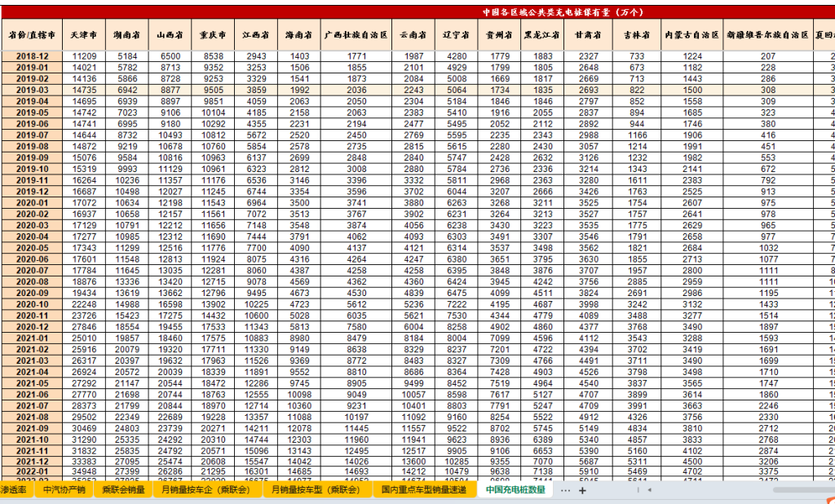
Task: Select the 2020-01 date row cell
Action: tap(32, 203)
